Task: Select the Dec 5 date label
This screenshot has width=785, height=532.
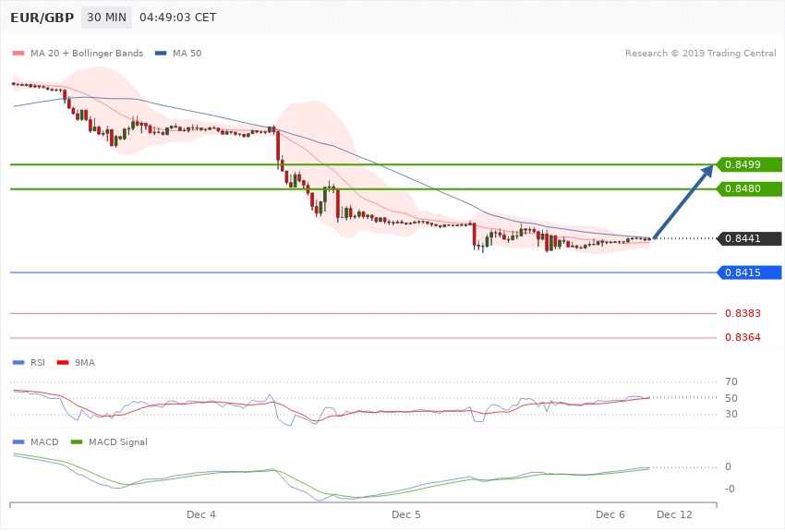Action: (x=405, y=514)
